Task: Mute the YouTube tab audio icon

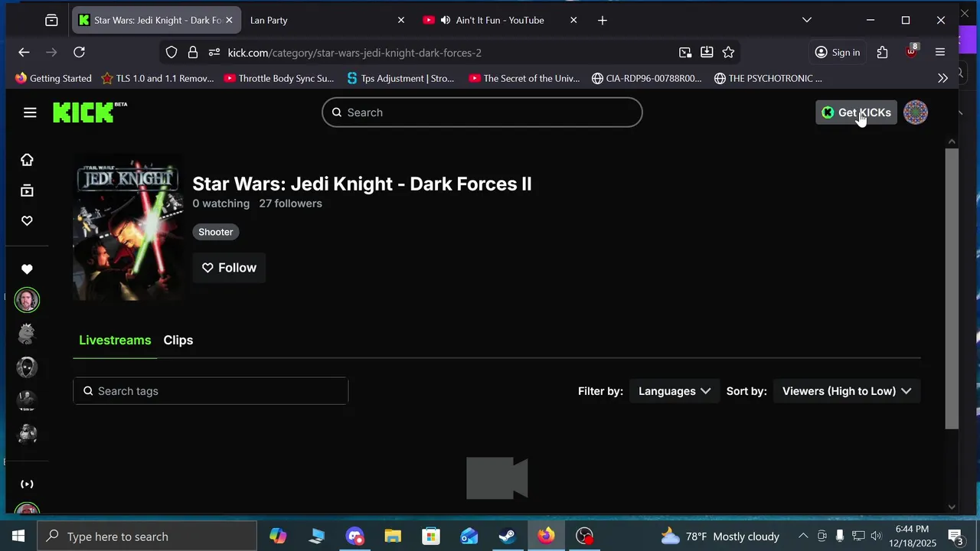Action: point(445,20)
